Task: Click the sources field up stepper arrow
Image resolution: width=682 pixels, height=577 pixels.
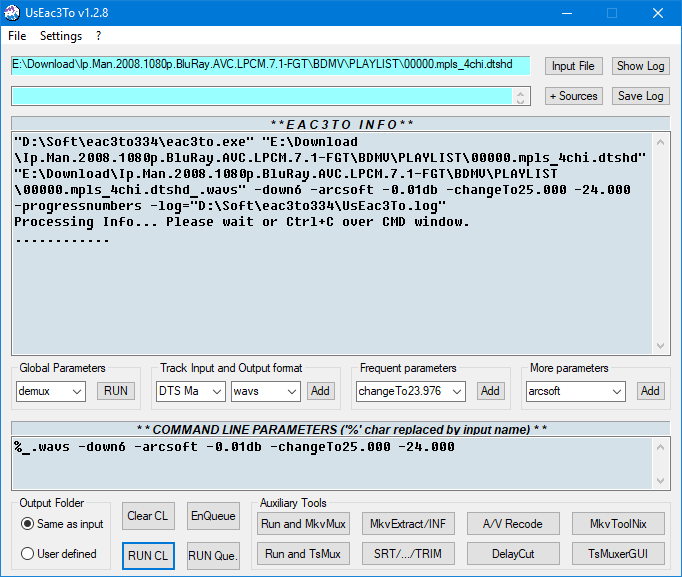Action: (521, 92)
